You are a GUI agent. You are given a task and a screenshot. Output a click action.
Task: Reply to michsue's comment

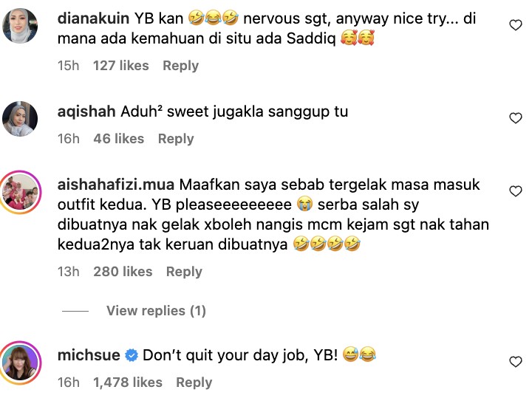click(194, 383)
